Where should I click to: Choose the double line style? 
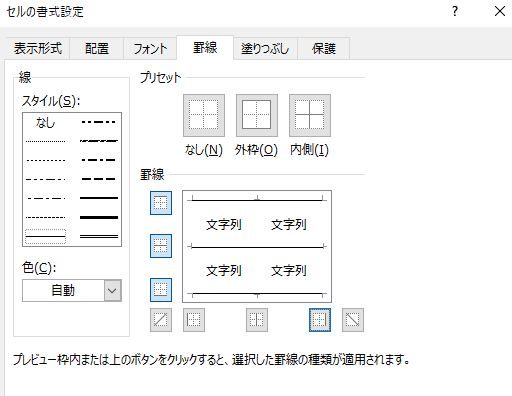coord(99,237)
